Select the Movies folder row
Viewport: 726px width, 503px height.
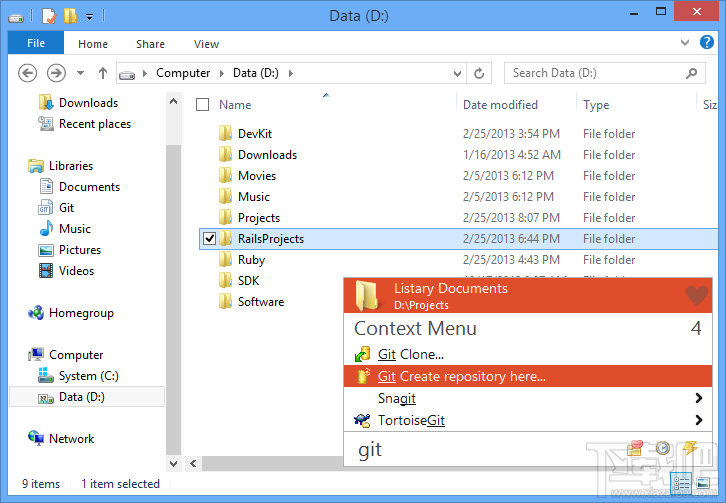pyautogui.click(x=458, y=176)
